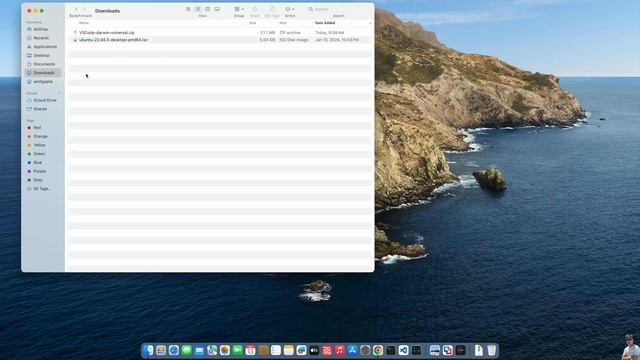The height and width of the screenshot is (360, 640).
Task: Click the Share toolbar button
Action: tap(255, 9)
